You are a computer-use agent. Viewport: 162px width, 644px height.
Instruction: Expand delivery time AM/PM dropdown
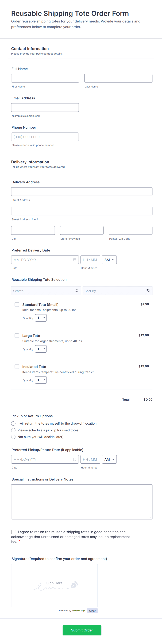coord(109,260)
